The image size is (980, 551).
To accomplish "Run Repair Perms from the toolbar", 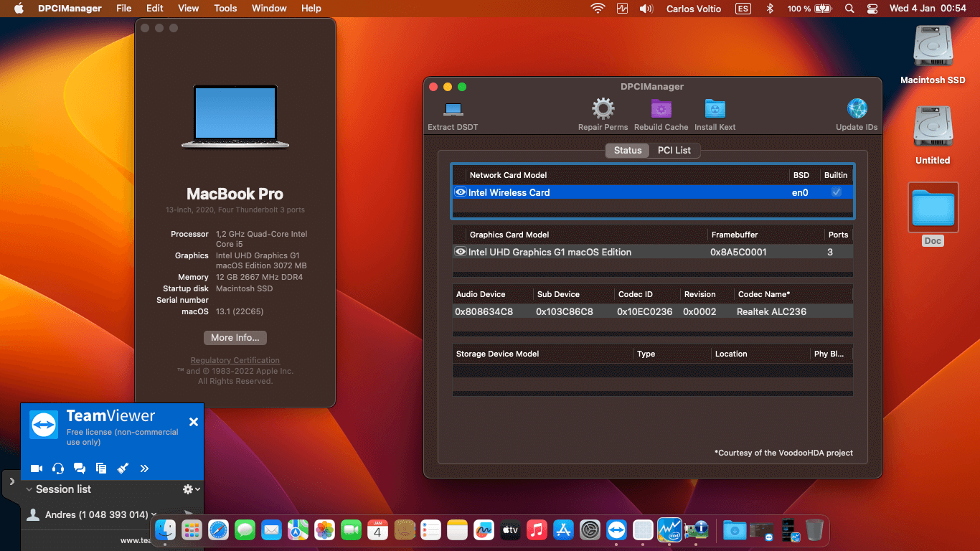I will coord(603,110).
